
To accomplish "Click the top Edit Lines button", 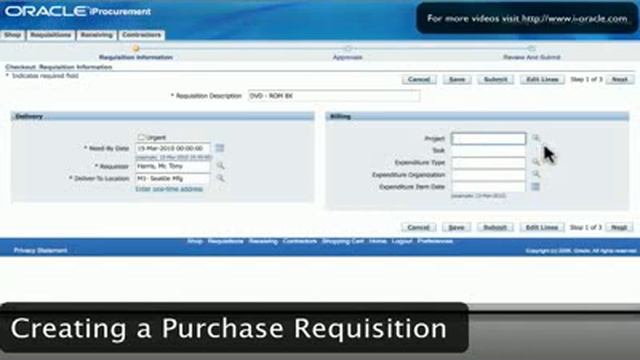I will point(542,80).
